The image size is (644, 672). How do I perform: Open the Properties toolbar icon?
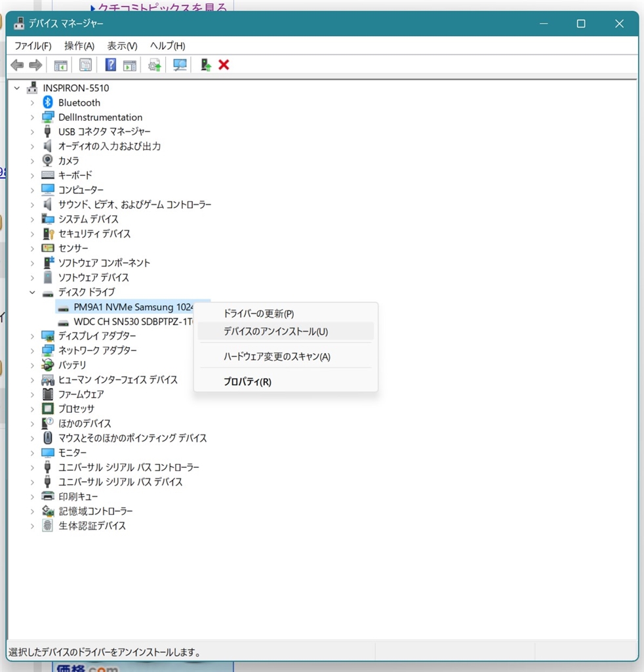click(x=86, y=65)
